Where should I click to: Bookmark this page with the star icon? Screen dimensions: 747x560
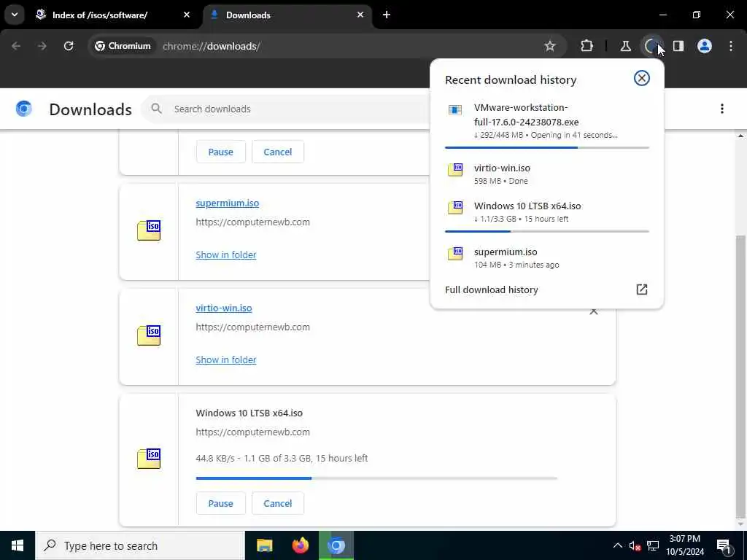[x=550, y=46]
